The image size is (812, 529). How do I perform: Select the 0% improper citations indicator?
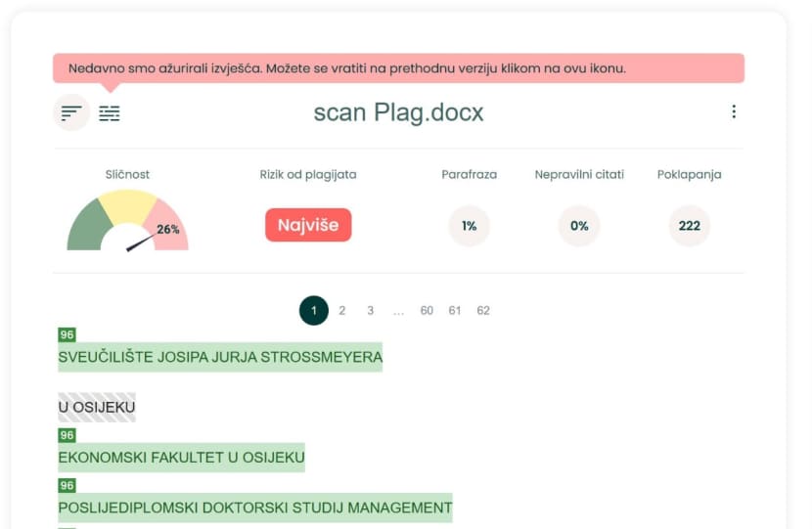point(579,226)
